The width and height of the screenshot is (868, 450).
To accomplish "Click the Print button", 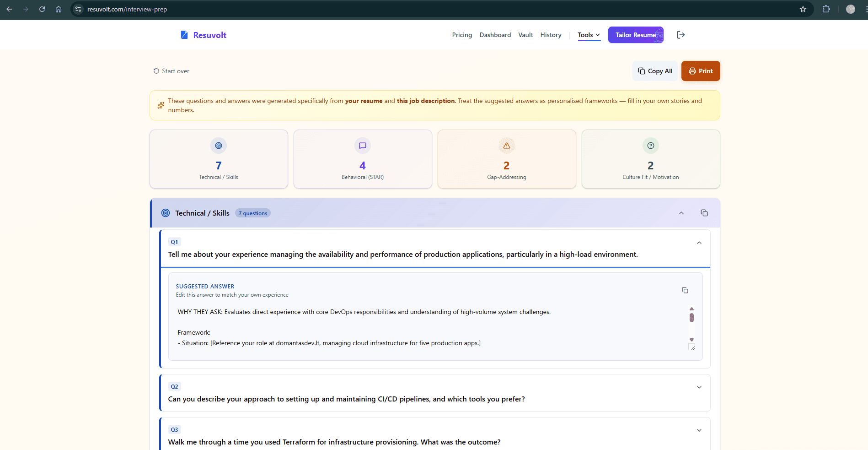I will (700, 70).
